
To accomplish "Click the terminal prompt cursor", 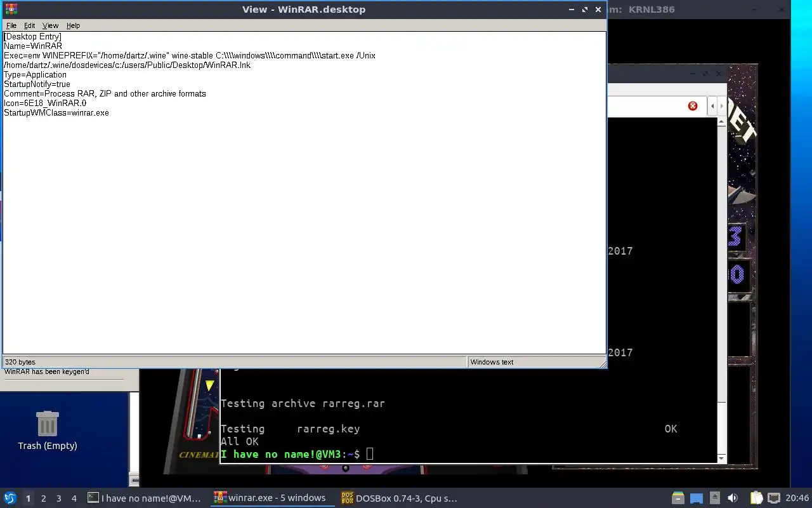I will tap(370, 454).
